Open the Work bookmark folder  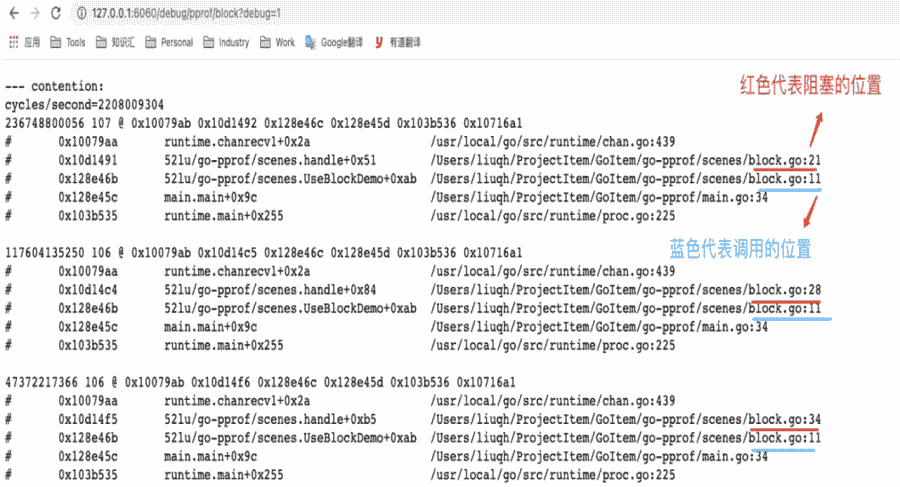click(277, 43)
